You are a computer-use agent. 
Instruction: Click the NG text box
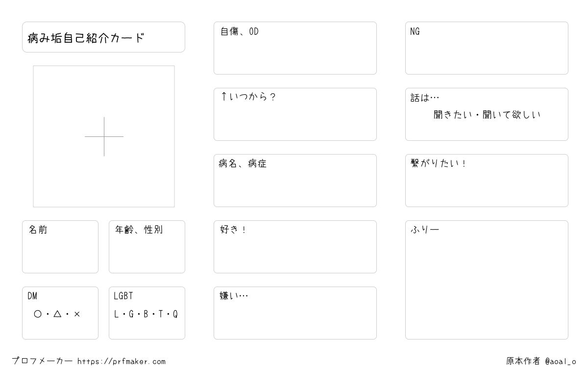487,48
